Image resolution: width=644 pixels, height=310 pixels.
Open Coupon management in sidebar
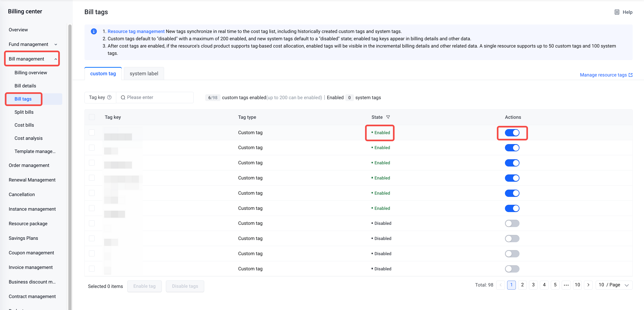point(31,253)
